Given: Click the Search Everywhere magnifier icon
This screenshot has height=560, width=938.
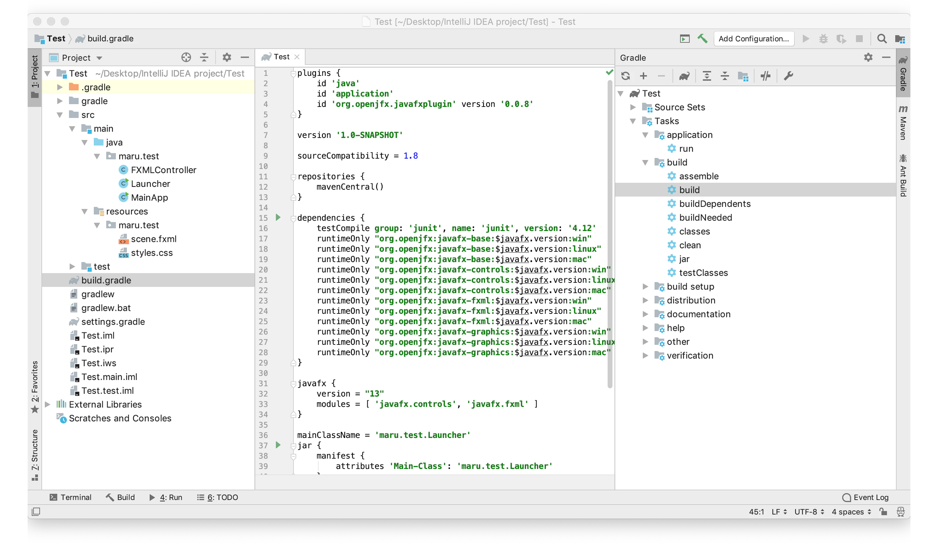Looking at the screenshot, I should pos(881,39).
